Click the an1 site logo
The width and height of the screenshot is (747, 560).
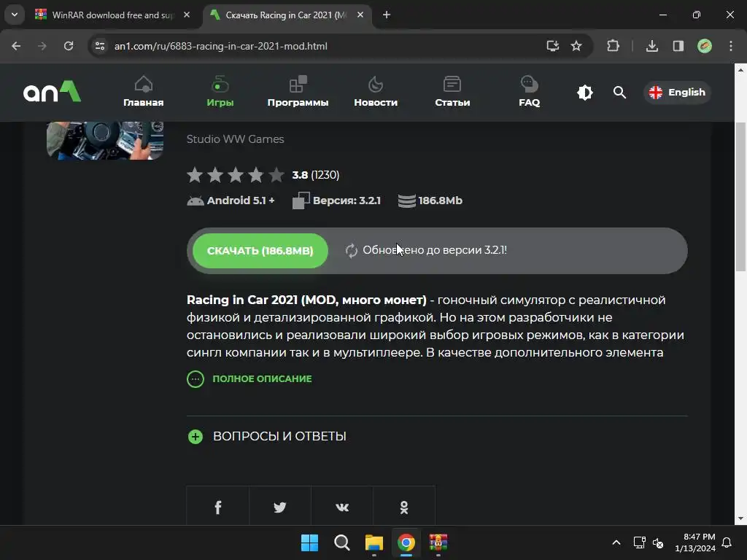(x=53, y=91)
